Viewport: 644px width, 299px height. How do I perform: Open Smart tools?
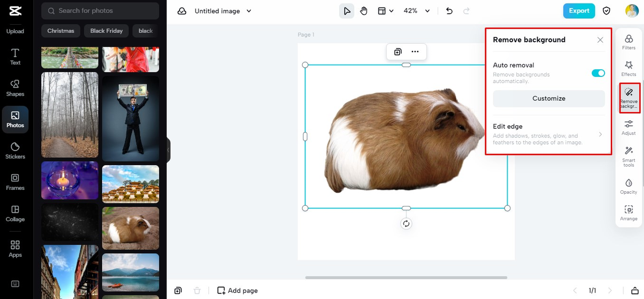click(629, 157)
